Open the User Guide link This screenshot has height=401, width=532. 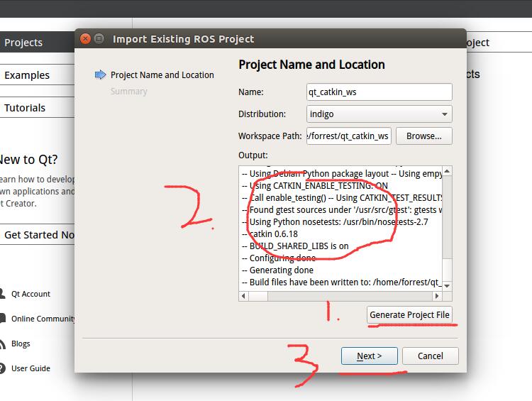[x=31, y=368]
